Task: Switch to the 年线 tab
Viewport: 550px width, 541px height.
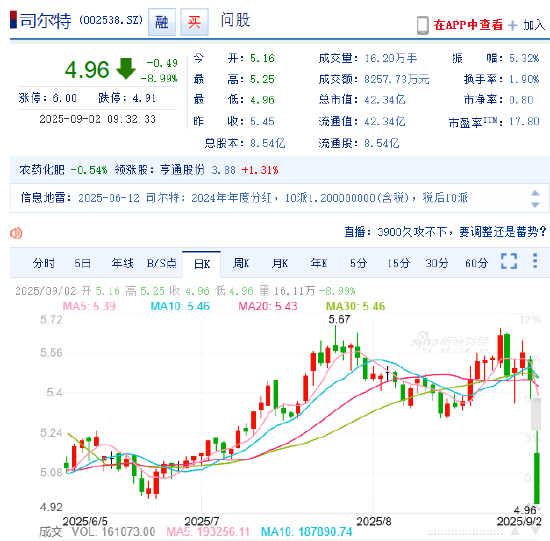Action: tap(122, 263)
